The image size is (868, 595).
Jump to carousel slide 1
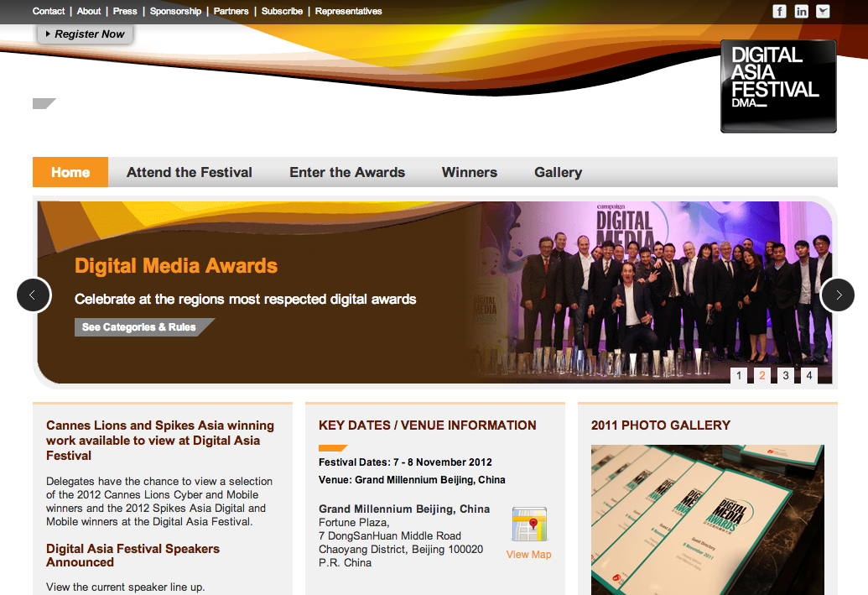pos(739,376)
